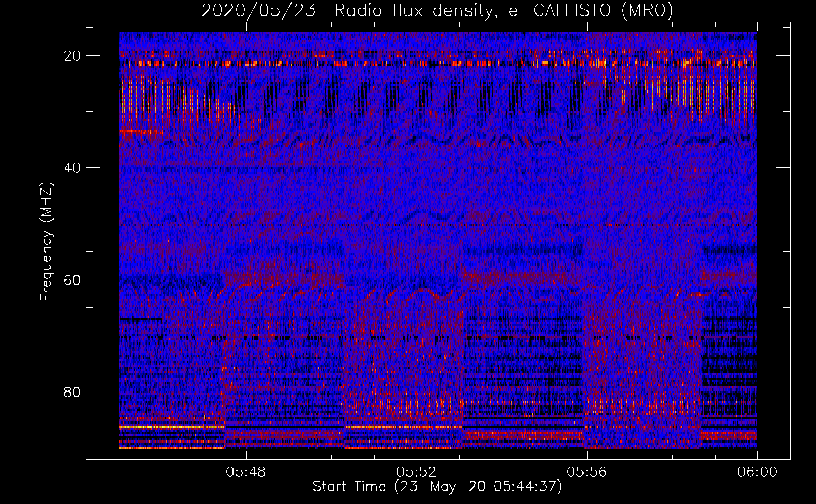Viewport: 816px width, 504px height.
Task: Click the 80 MHz frequency tick label
Action: point(73,392)
